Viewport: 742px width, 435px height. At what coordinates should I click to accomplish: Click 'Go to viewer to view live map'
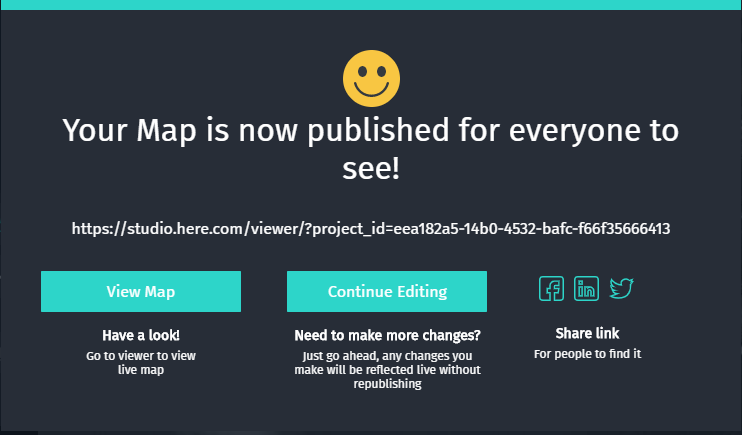point(141,363)
